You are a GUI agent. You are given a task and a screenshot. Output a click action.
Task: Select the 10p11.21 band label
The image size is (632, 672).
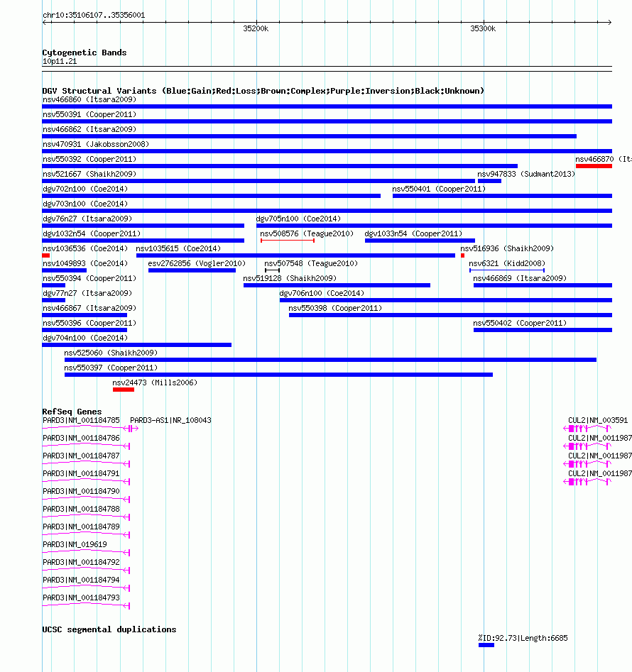tap(60, 61)
